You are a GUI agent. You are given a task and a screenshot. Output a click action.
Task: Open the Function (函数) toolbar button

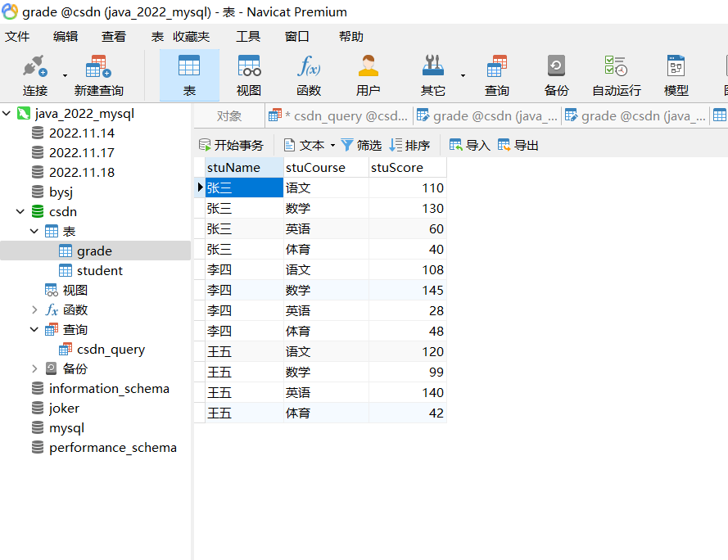pos(309,75)
